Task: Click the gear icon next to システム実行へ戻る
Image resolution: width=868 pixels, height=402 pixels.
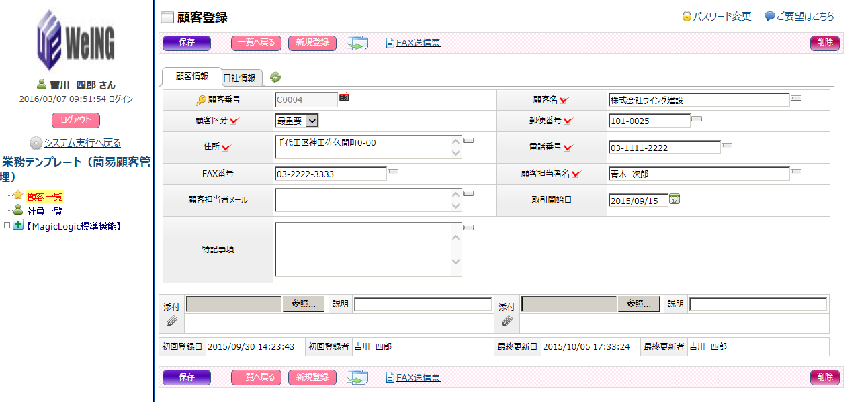Action: [36, 143]
